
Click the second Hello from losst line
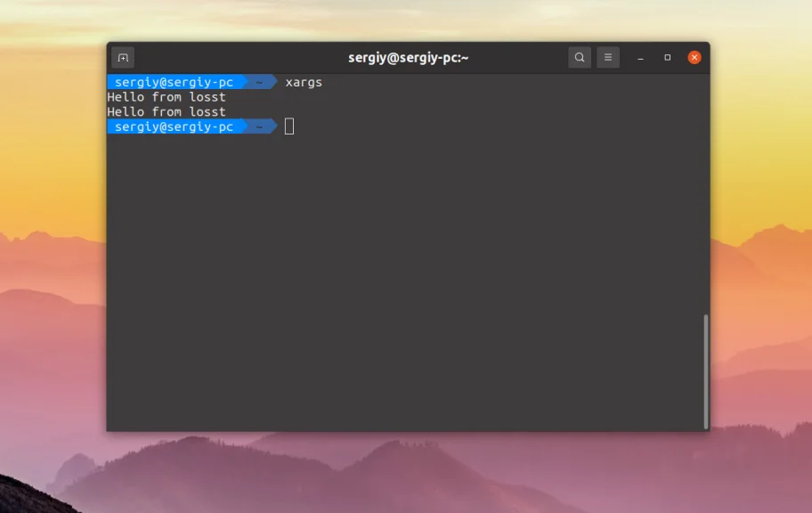click(166, 111)
